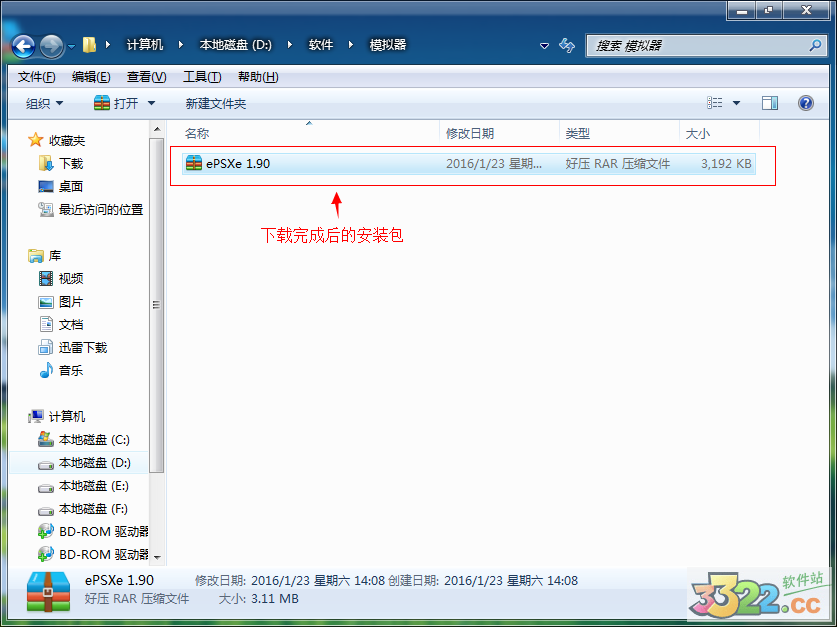Screen dimensions: 837x627
Task: Open 最近访问的位置 in the navigation pane
Action: click(x=91, y=210)
